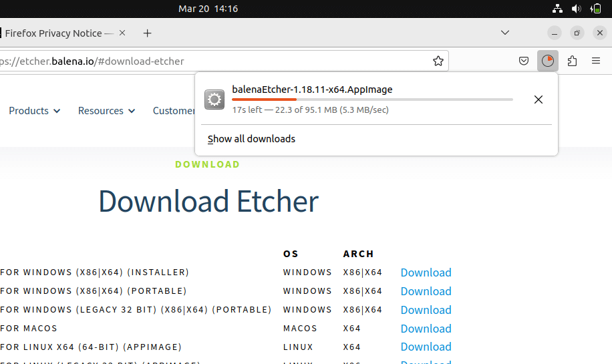This screenshot has height=364, width=612.
Task: Open the clock showing Mar 20 14:16
Action: tap(208, 9)
